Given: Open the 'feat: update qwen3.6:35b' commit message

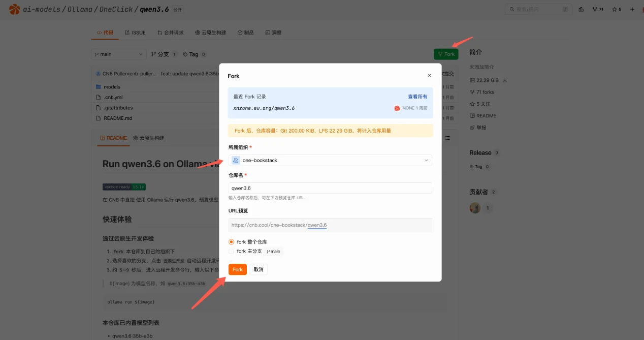Looking at the screenshot, I should (x=189, y=74).
